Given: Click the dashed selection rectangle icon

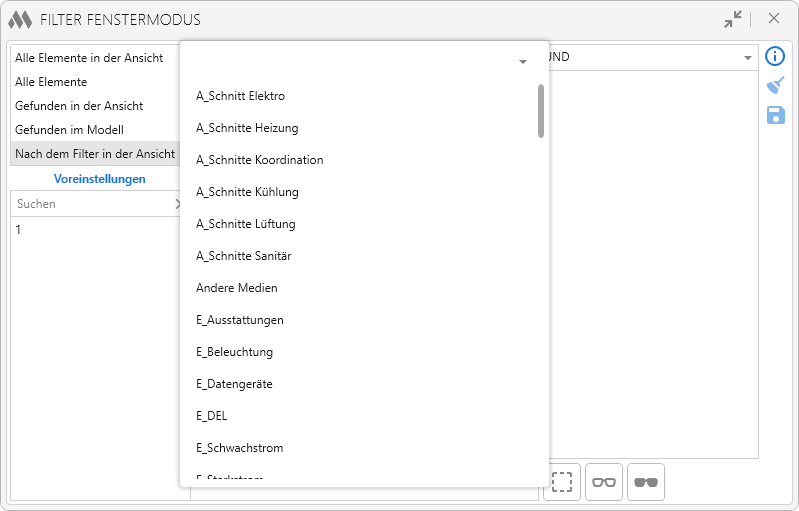Looking at the screenshot, I should pyautogui.click(x=562, y=482).
